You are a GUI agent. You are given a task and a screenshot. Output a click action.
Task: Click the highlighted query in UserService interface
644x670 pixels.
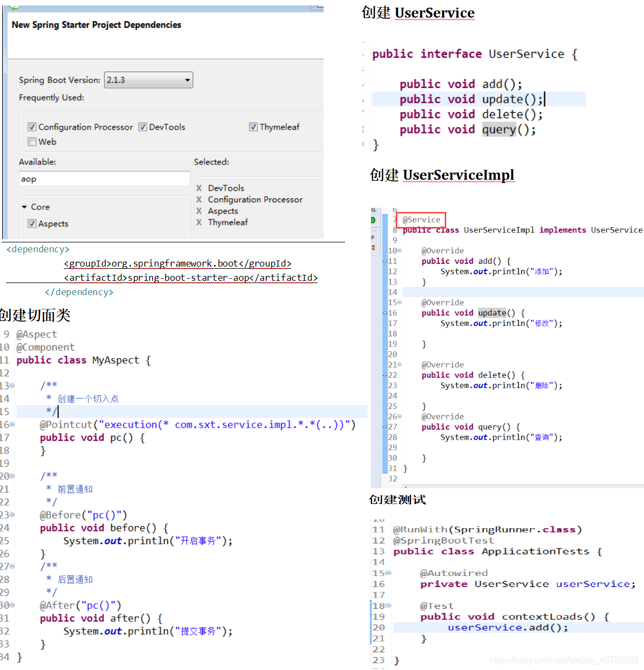499,130
